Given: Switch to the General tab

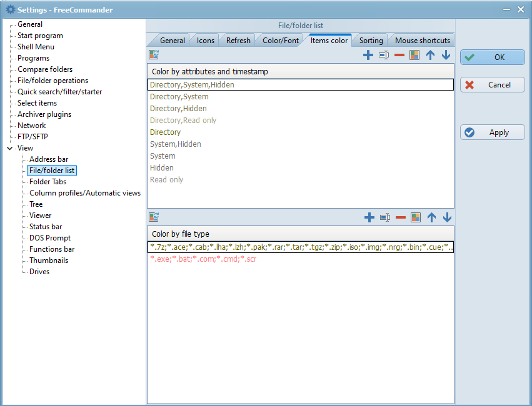Looking at the screenshot, I should pos(173,41).
